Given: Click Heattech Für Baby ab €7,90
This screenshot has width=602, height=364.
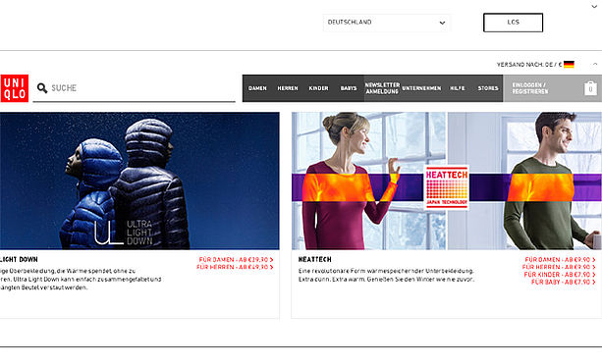Looking at the screenshot, I should click(x=564, y=282).
